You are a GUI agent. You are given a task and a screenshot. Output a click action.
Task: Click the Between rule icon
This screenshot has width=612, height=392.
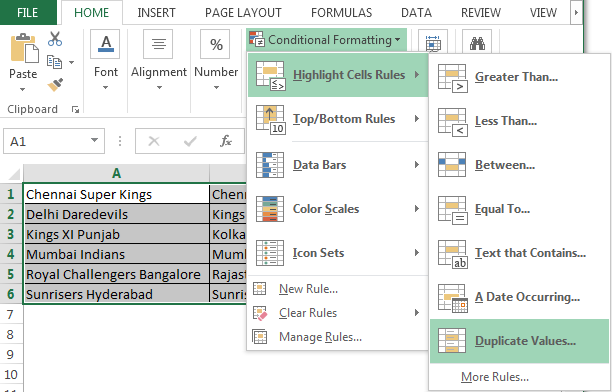(452, 164)
